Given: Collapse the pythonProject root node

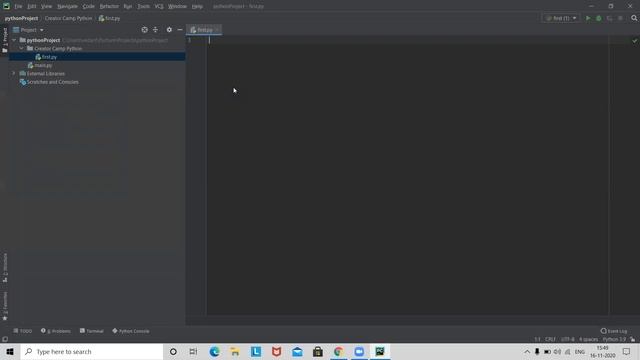Looking at the screenshot, I should coord(14,40).
